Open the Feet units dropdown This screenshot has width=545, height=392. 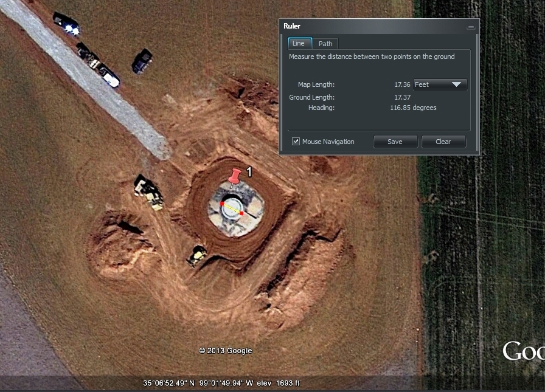pyautogui.click(x=440, y=84)
